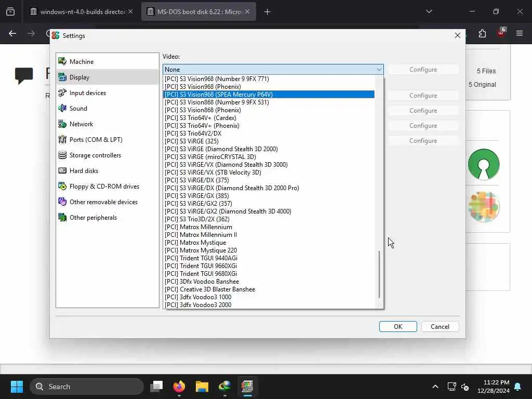Collapse the Video dropdown showing None
Viewport: 532px width, 399px height.
273,69
